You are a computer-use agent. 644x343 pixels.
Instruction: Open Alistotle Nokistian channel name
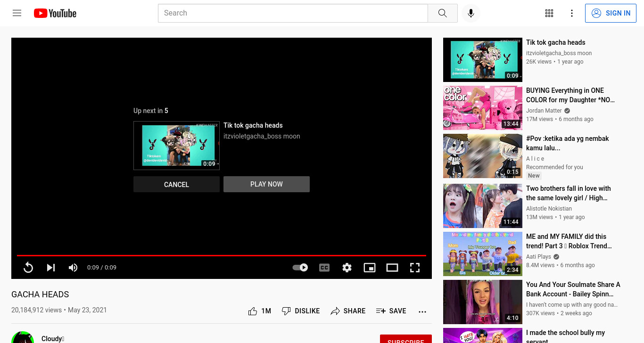click(549, 209)
